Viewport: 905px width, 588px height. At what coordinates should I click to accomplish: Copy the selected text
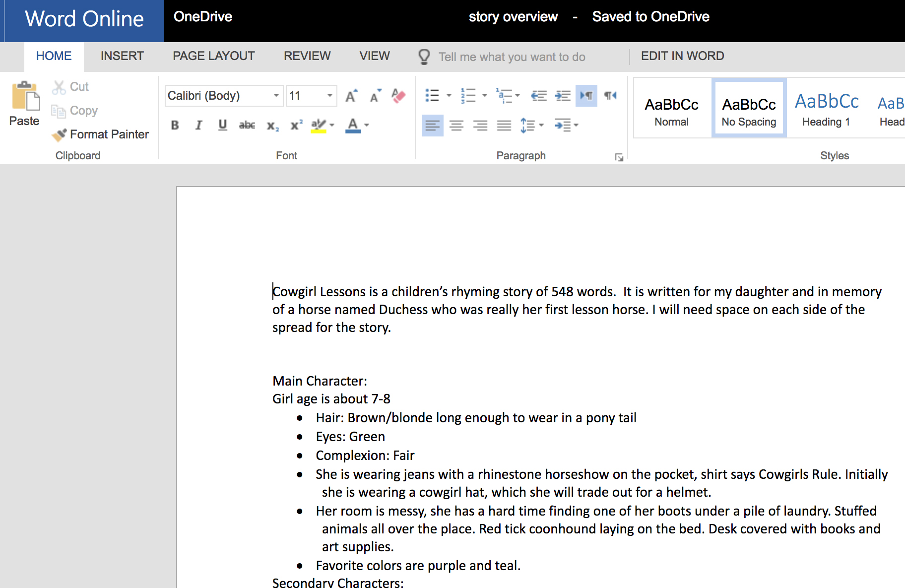pyautogui.click(x=75, y=111)
